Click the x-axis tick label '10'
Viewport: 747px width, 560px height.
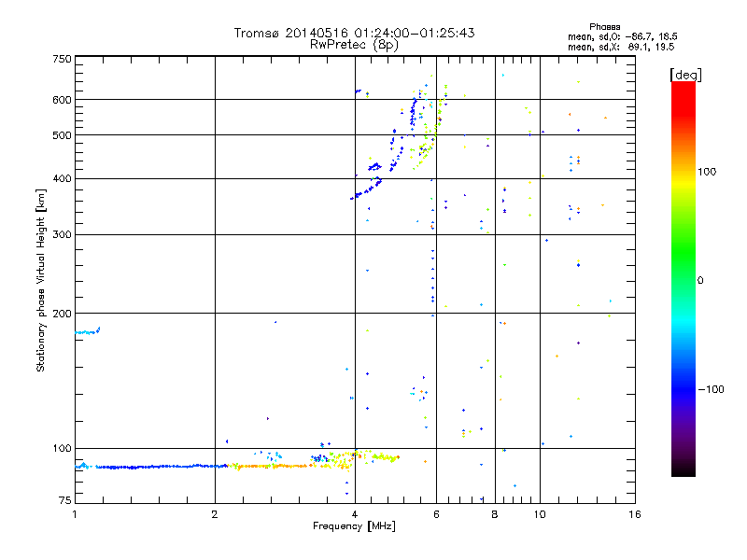click(540, 514)
